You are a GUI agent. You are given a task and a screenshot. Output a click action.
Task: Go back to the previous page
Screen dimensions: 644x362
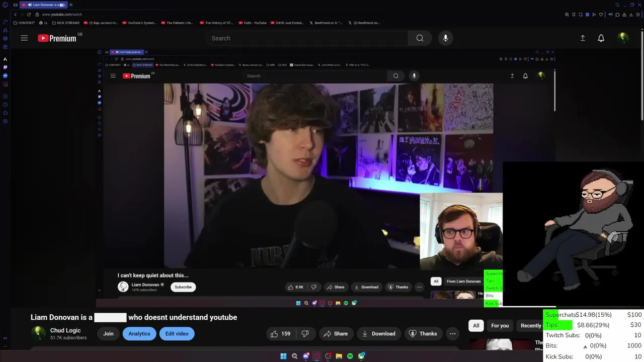tap(15, 14)
